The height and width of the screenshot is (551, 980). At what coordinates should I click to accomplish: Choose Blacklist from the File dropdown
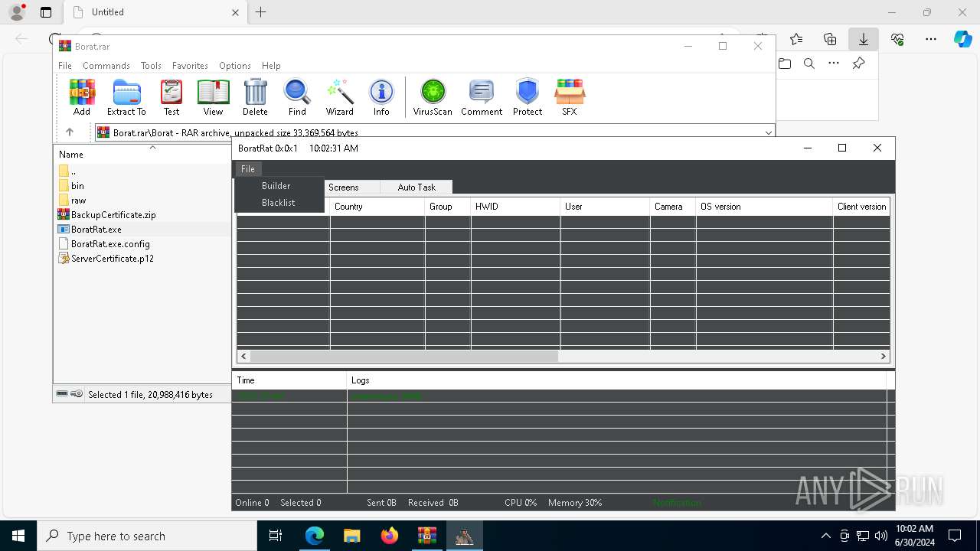(278, 203)
